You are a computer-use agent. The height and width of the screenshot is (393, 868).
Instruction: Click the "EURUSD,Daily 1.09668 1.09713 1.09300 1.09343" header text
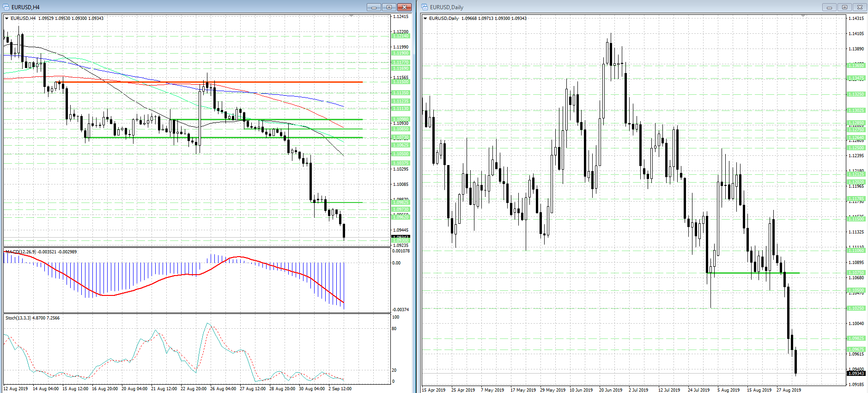478,18
